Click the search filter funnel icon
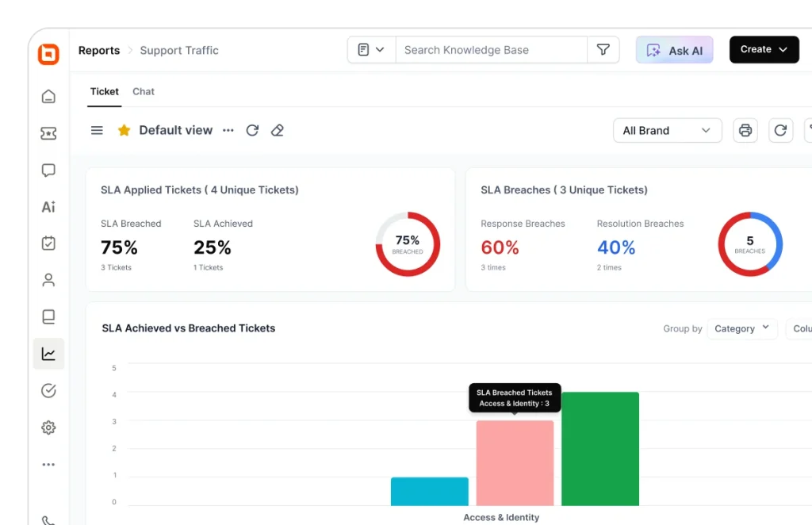Screen dimensions: 812x525 pos(603,50)
